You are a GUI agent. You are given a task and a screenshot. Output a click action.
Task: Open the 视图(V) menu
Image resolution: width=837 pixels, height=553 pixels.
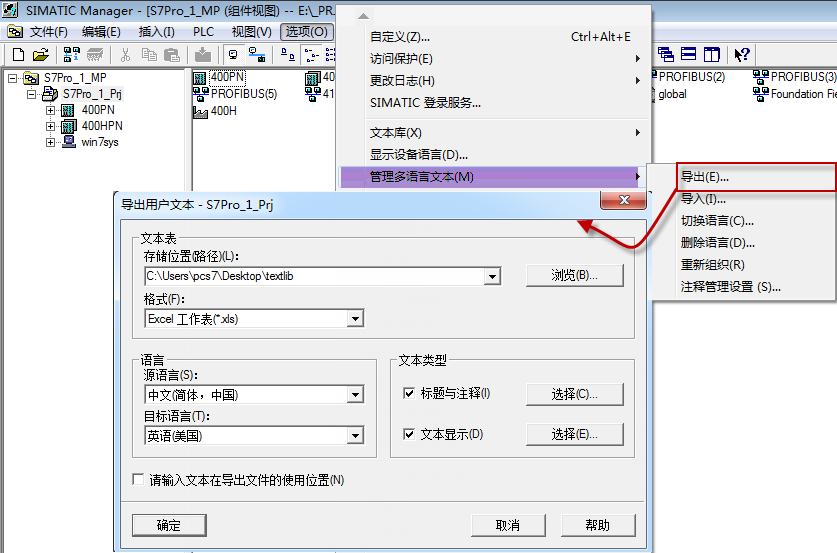click(x=251, y=32)
